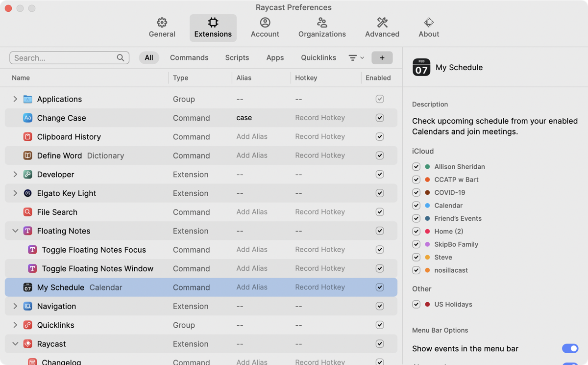Click the extensions search field

click(65, 58)
